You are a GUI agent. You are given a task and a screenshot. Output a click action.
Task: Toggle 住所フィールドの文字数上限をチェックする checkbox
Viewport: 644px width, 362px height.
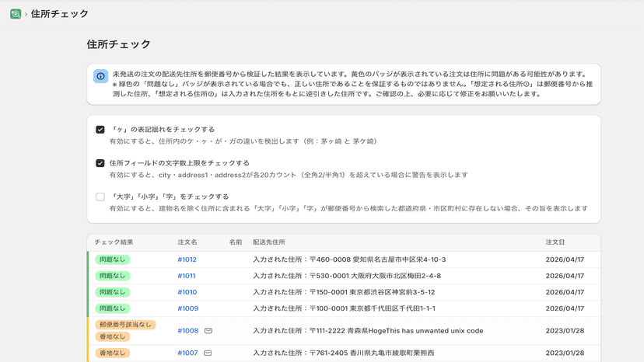pyautogui.click(x=100, y=163)
